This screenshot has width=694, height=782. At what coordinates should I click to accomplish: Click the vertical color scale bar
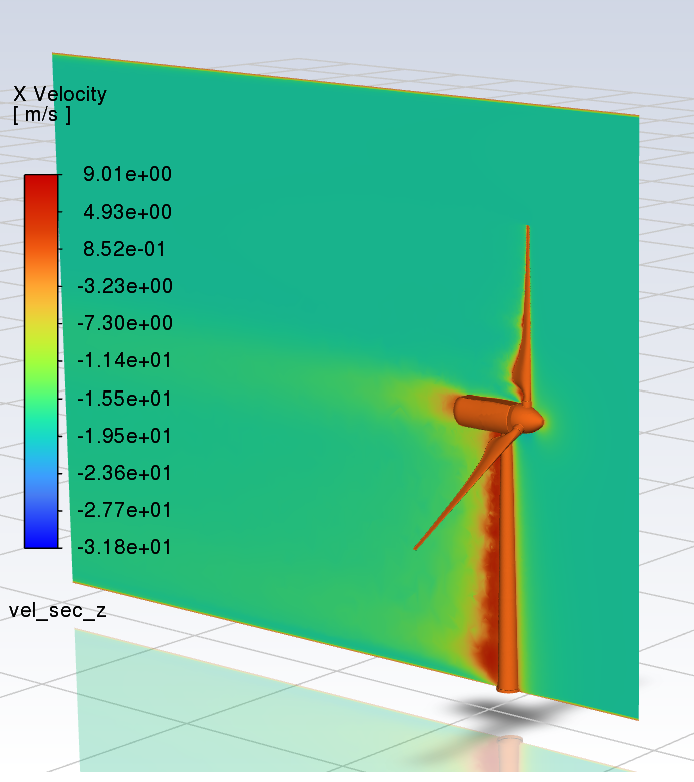[41, 362]
